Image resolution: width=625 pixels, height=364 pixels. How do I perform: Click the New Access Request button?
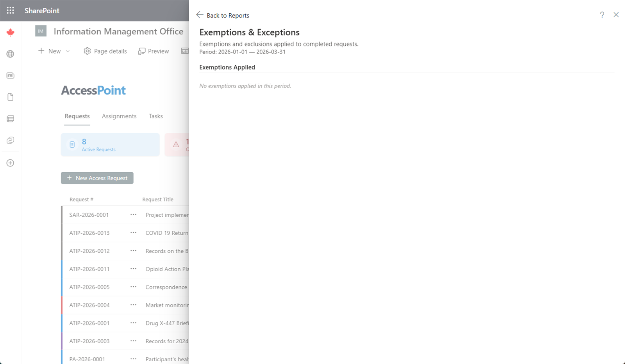point(97,178)
